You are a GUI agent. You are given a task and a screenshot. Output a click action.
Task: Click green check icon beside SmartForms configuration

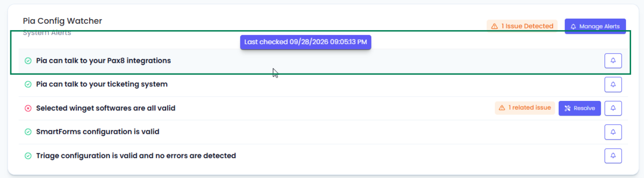[x=28, y=132]
